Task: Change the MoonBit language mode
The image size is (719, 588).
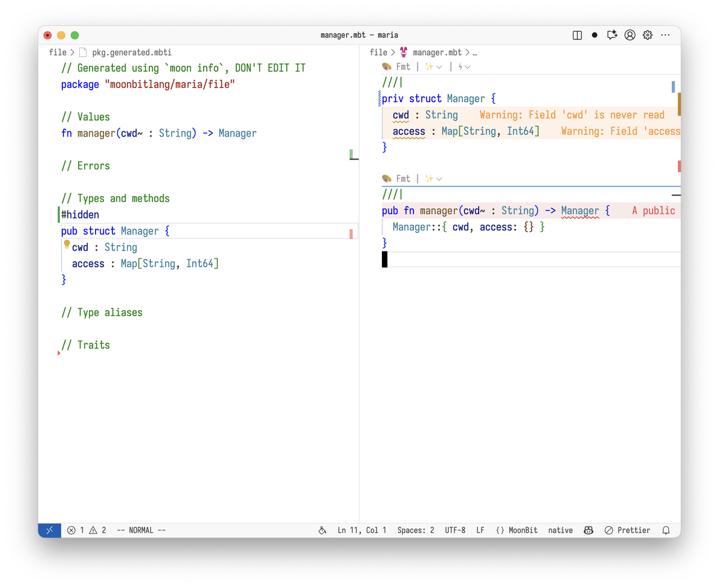Action: [517, 530]
